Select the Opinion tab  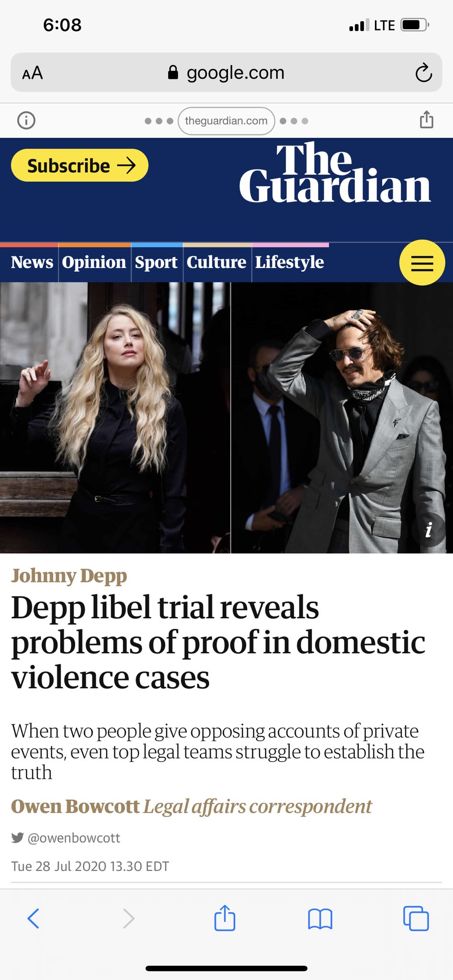tap(94, 262)
